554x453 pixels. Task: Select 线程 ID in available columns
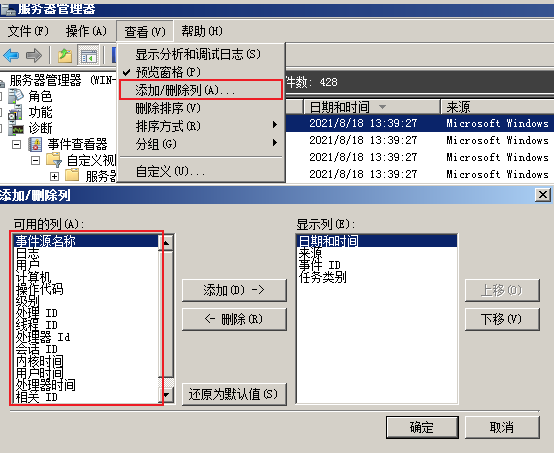point(87,325)
